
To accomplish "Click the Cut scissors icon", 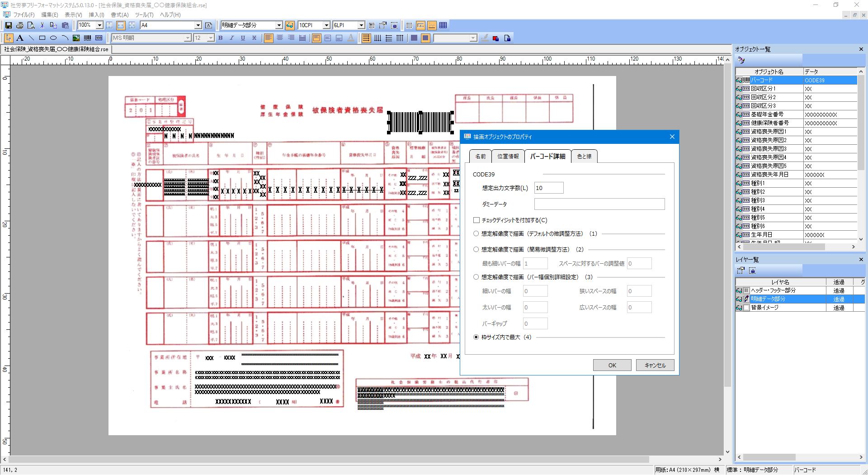I will click(42, 25).
